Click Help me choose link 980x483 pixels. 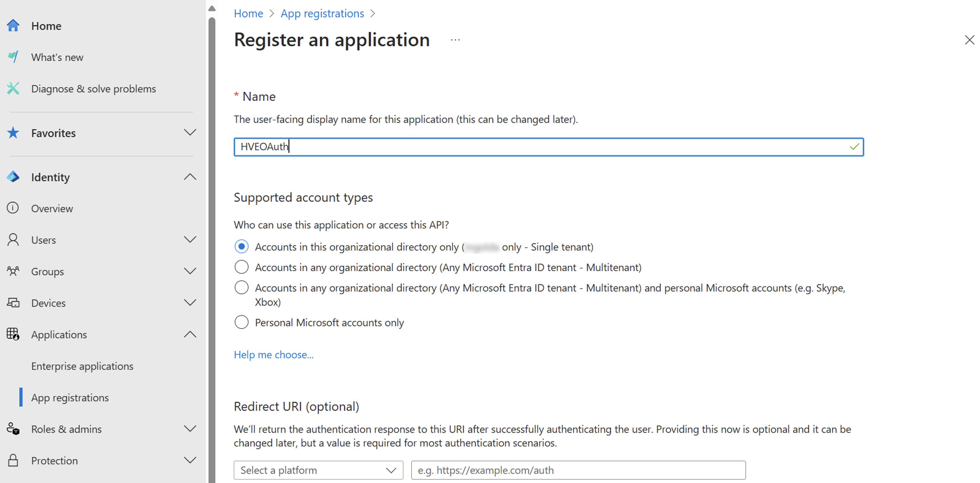[273, 355]
